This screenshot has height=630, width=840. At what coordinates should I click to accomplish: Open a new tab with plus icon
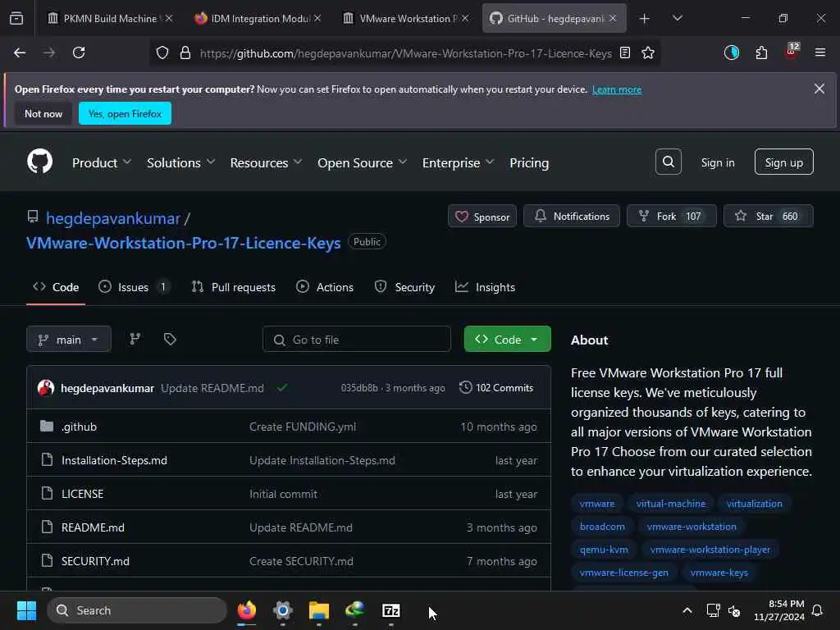tap(645, 19)
